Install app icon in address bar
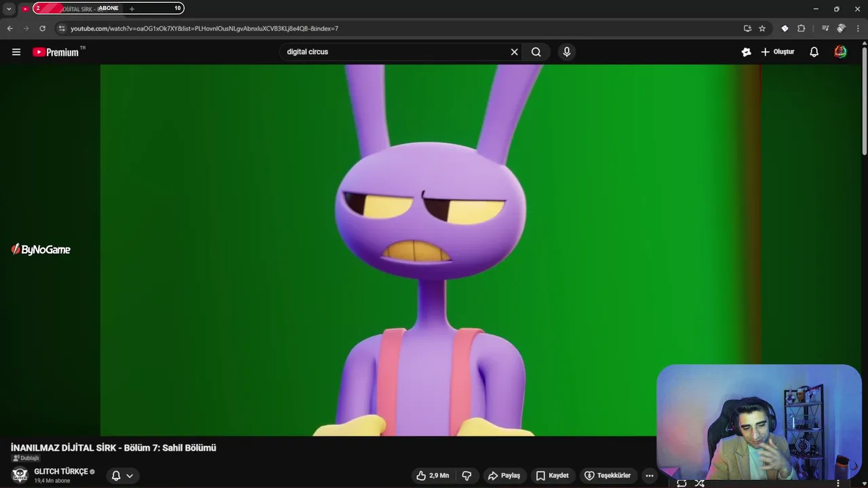This screenshot has width=868, height=488. click(747, 28)
